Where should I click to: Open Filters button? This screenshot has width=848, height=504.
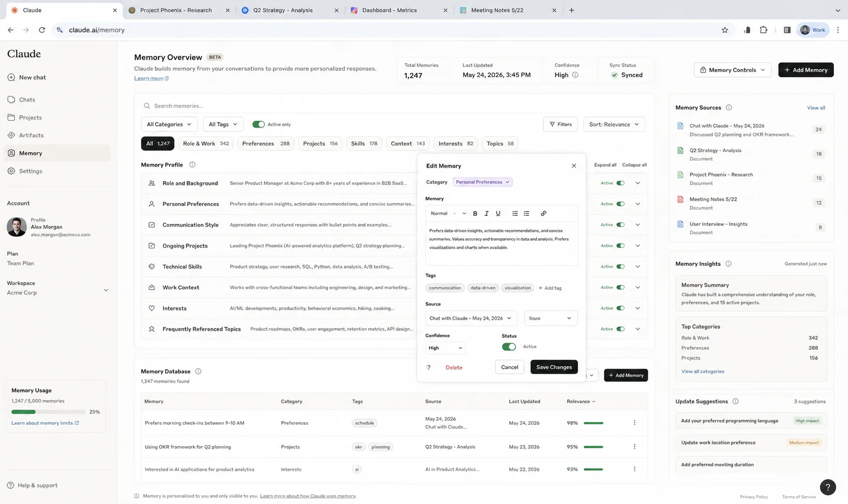[561, 125]
